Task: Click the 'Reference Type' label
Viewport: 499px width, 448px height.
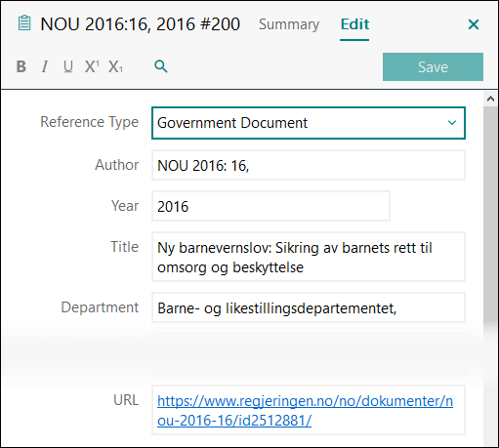Action: point(89,122)
